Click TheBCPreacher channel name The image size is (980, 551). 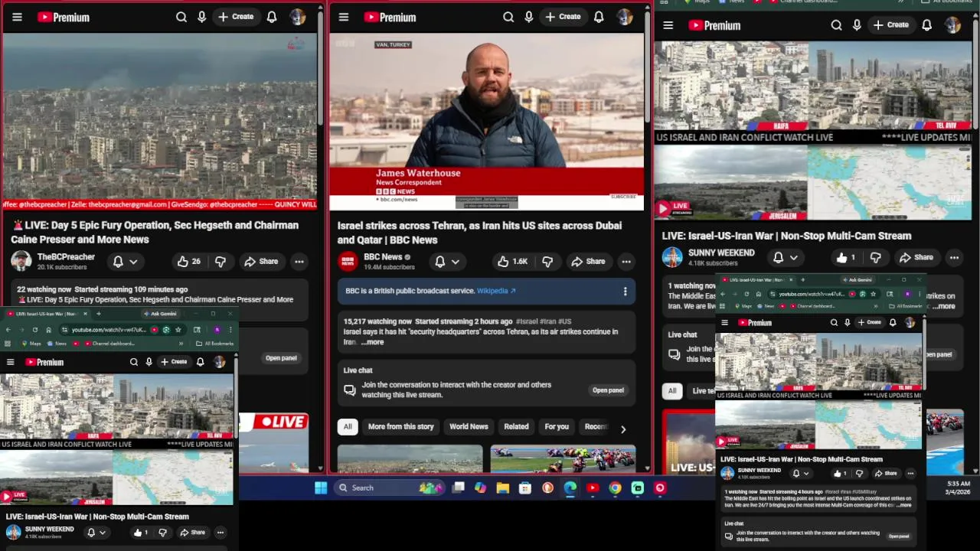pos(66,257)
